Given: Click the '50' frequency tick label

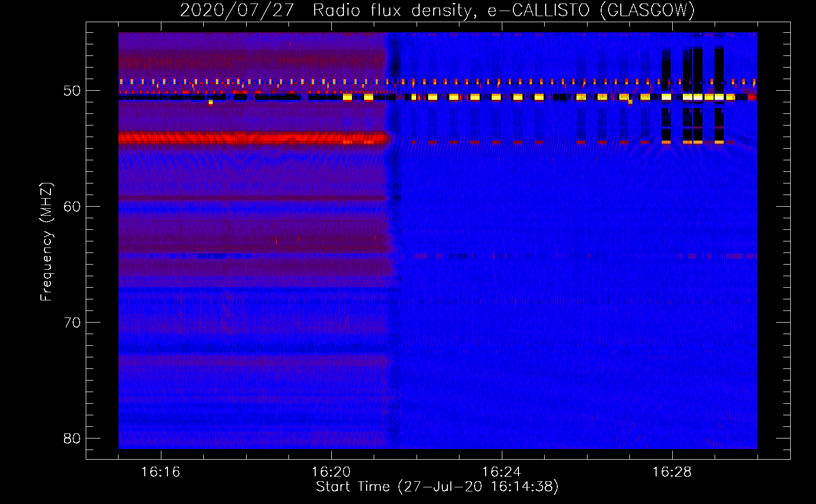Looking at the screenshot, I should point(72,91).
